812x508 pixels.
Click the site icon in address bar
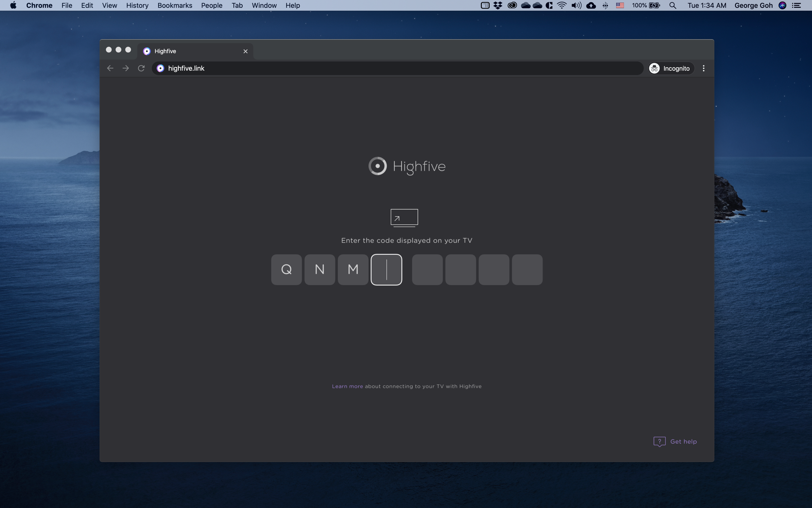(x=160, y=68)
